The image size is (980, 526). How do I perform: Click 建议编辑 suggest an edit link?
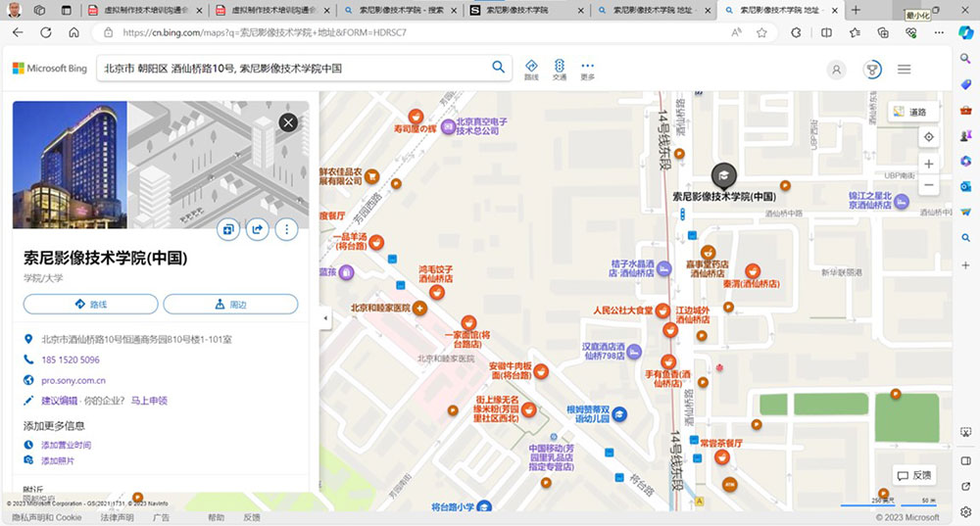tap(60, 401)
